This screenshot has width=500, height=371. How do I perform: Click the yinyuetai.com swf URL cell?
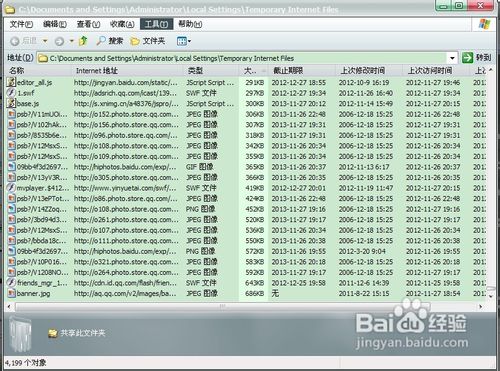point(125,188)
